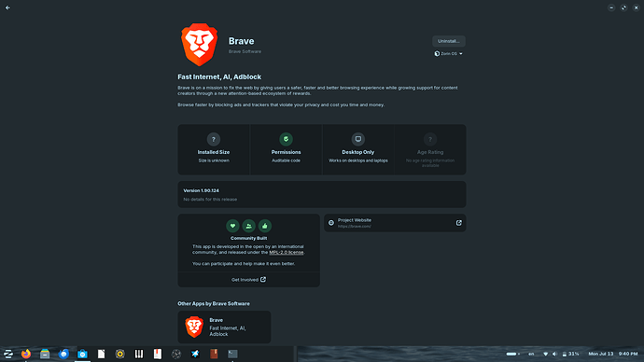Click the people icon under Community Built
The image size is (644, 362).
click(x=249, y=226)
